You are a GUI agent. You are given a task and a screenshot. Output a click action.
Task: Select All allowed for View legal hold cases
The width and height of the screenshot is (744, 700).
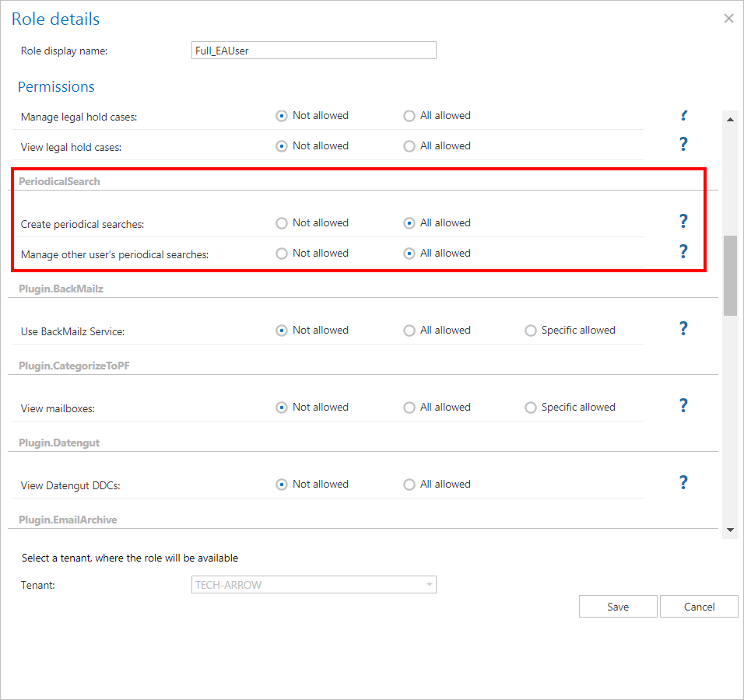point(409,146)
